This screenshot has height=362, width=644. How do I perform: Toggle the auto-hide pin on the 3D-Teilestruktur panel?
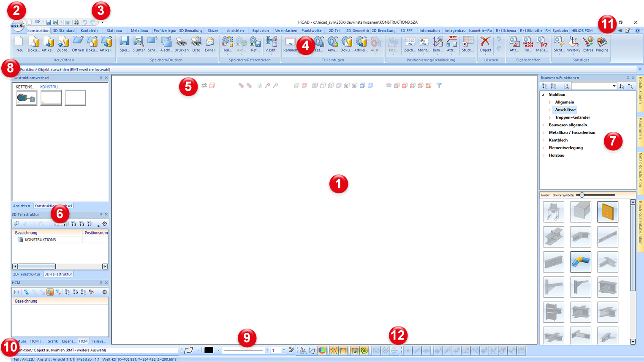(101, 215)
